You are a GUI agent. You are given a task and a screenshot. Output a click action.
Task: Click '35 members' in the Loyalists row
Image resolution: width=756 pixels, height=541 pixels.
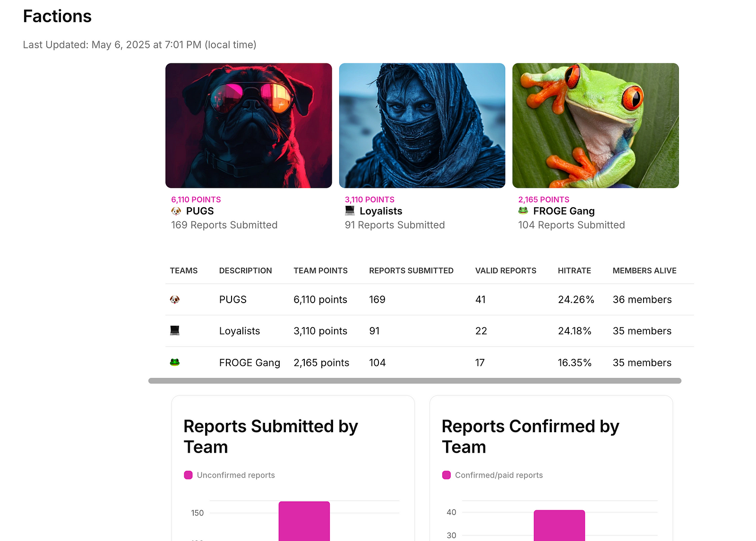(642, 331)
